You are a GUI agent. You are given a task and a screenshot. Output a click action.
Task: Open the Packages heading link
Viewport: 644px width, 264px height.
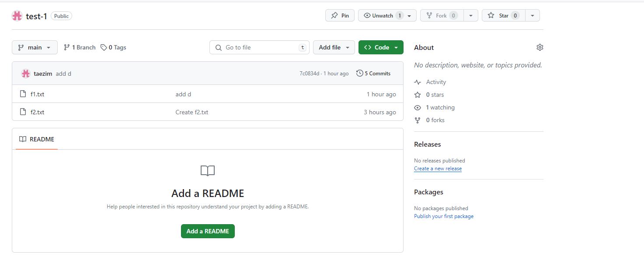coord(428,192)
